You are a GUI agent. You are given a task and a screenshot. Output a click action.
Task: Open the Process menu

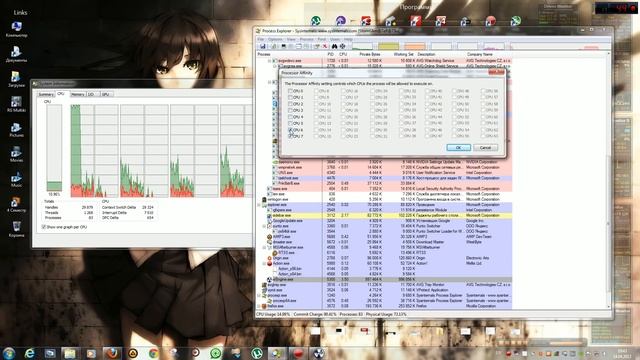(x=307, y=40)
